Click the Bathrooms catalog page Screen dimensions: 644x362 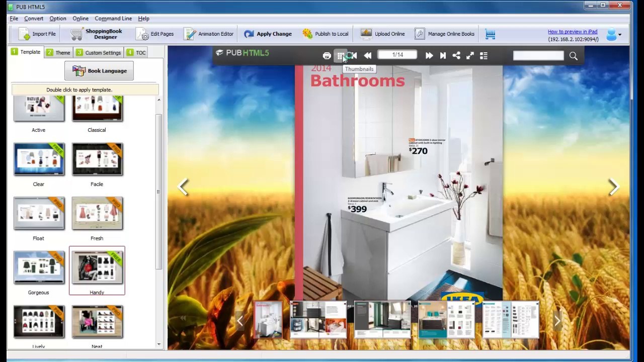398,183
